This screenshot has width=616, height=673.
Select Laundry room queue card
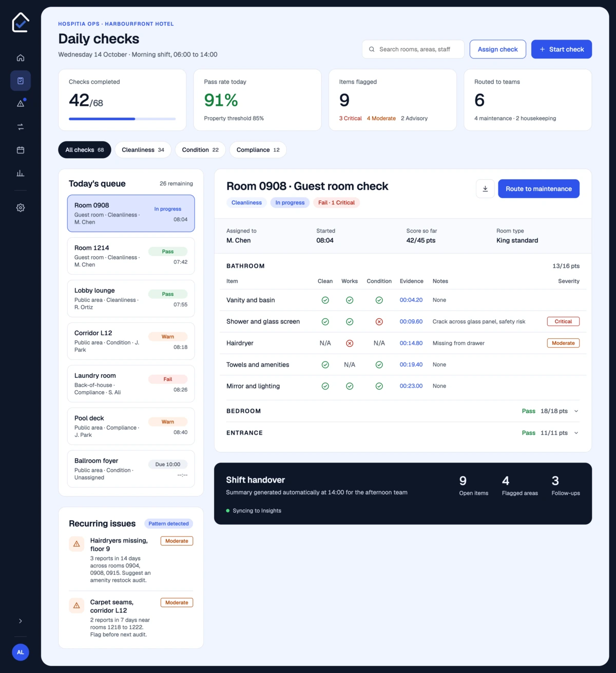point(131,384)
